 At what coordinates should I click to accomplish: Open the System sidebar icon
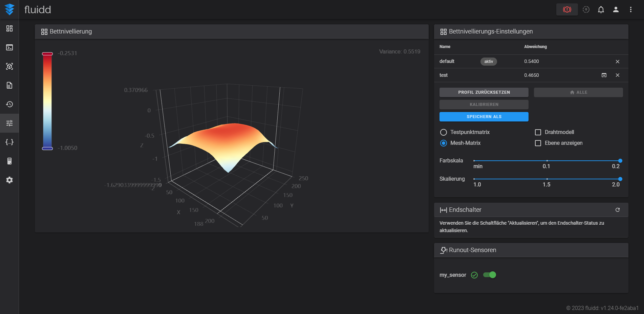coord(9,161)
